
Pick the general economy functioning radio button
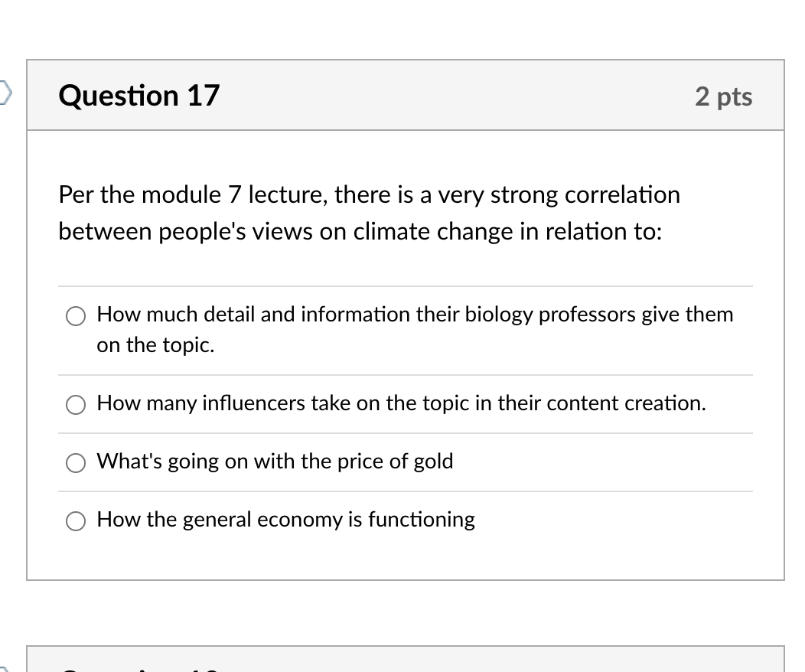pyautogui.click(x=76, y=521)
